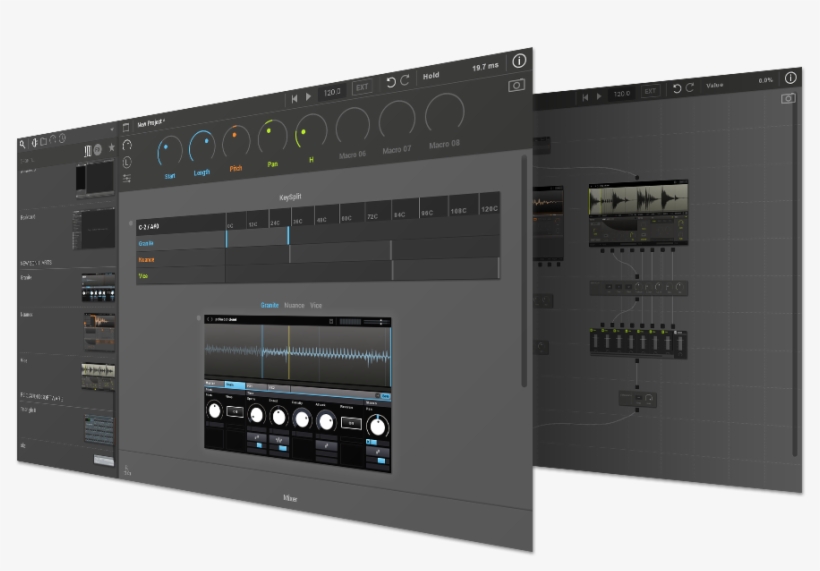
Task: Select the Granite row in KeySplit
Action: [x=180, y=243]
